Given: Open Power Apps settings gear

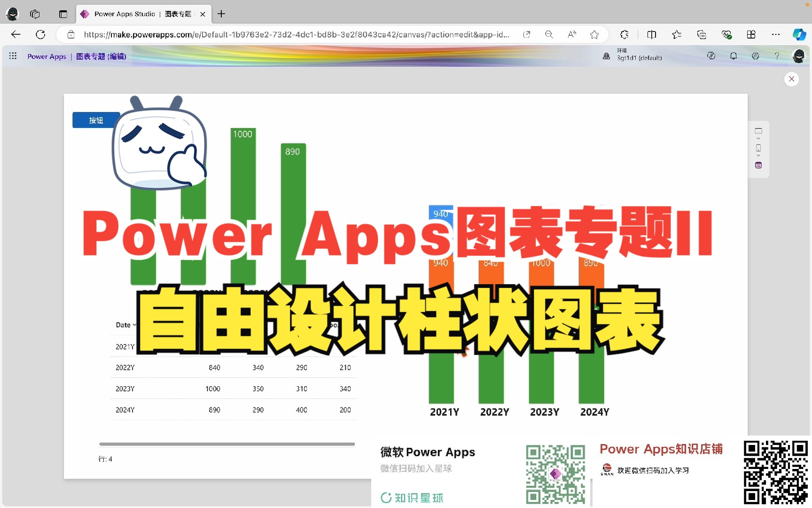Looking at the screenshot, I should coord(755,56).
